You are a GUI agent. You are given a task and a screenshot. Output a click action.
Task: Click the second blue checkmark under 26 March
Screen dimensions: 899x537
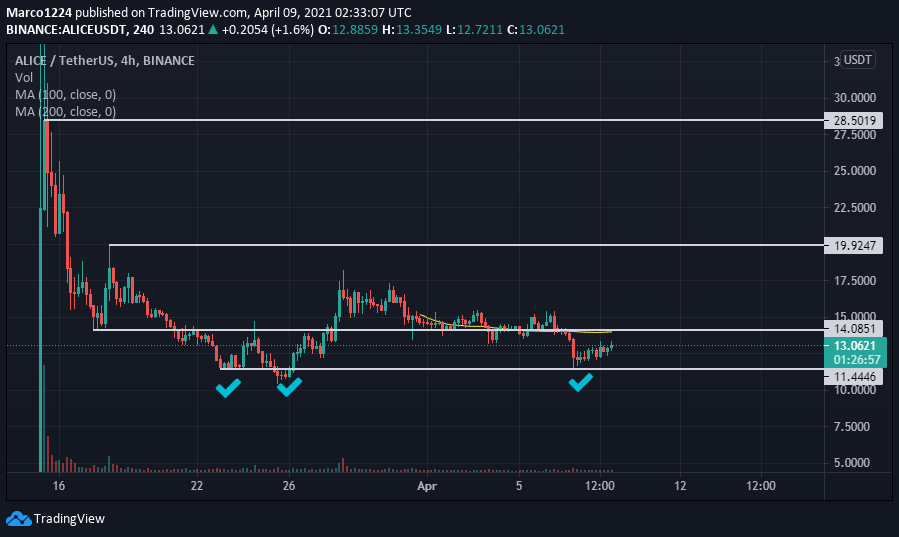tap(289, 387)
